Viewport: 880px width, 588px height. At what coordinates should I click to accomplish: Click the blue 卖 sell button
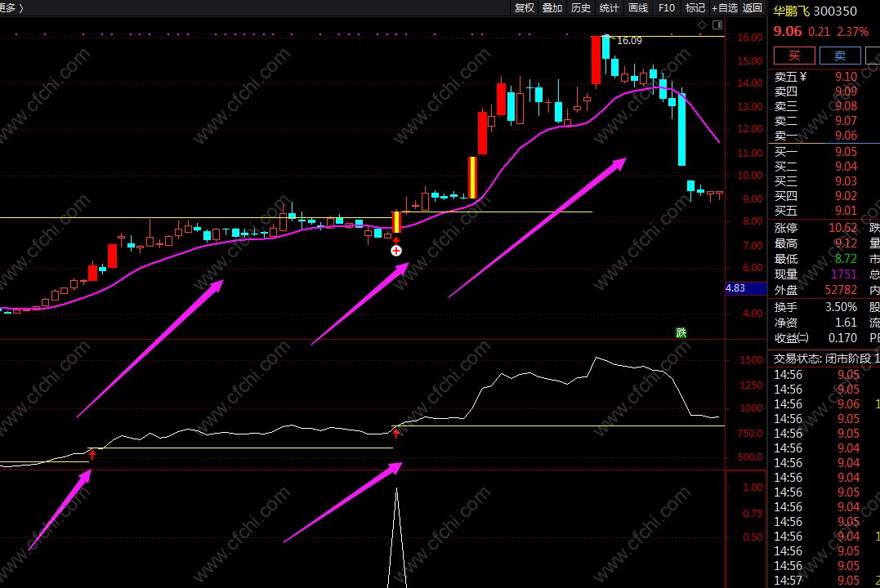pos(840,55)
